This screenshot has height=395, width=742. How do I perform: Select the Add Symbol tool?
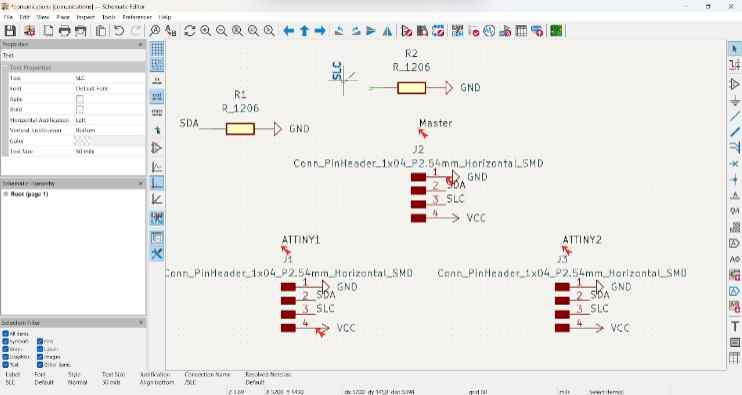click(x=734, y=85)
